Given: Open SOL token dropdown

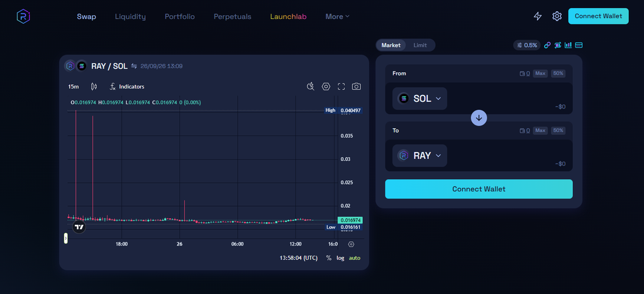Looking at the screenshot, I should pos(419,99).
